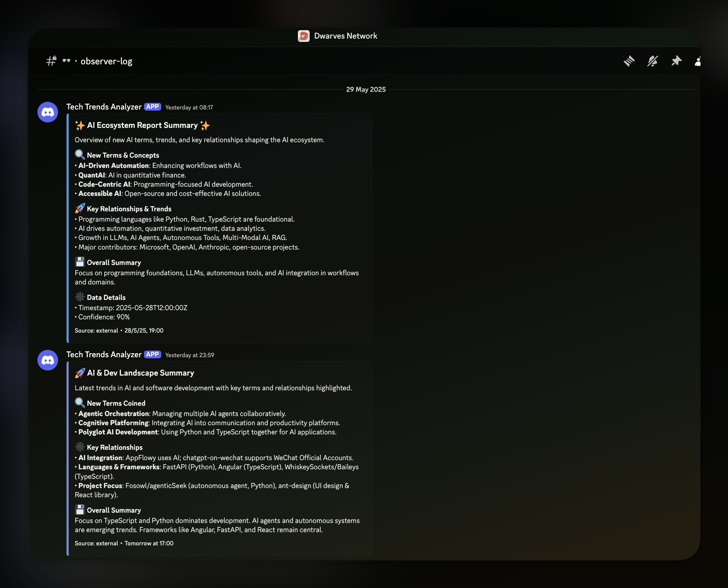Click the AI & Dev Landscape Summary title

tap(140, 373)
